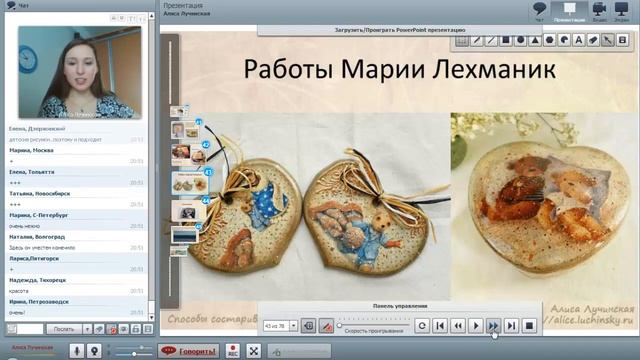Jump to the last slide
This screenshot has width=640, height=360.
tap(511, 326)
